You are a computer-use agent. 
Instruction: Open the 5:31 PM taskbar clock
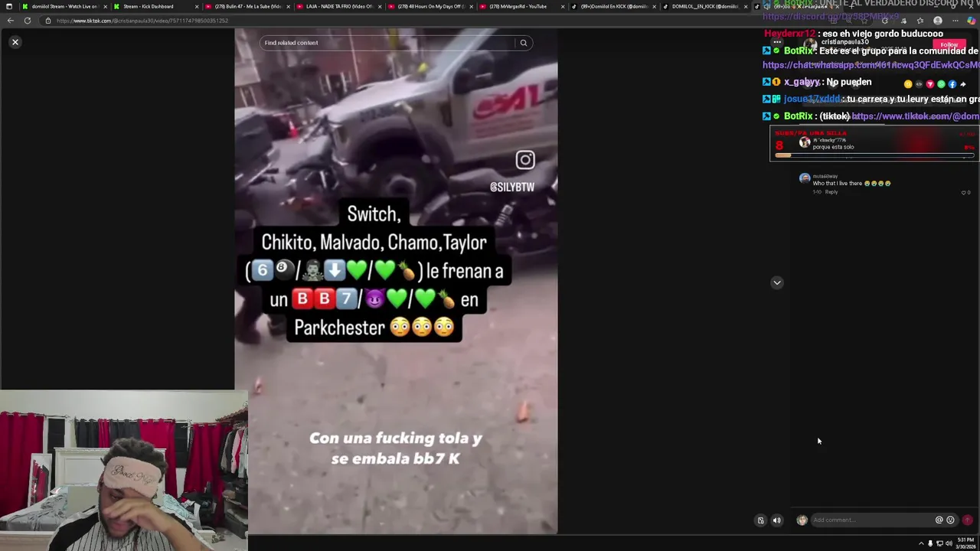(965, 543)
